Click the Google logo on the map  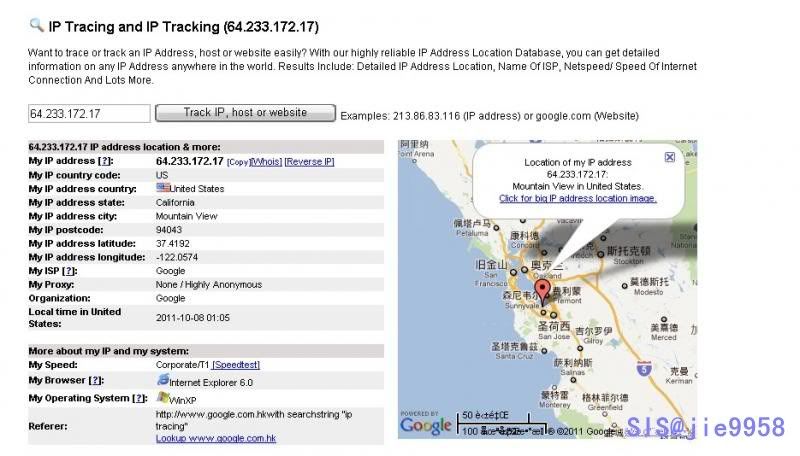click(x=426, y=426)
